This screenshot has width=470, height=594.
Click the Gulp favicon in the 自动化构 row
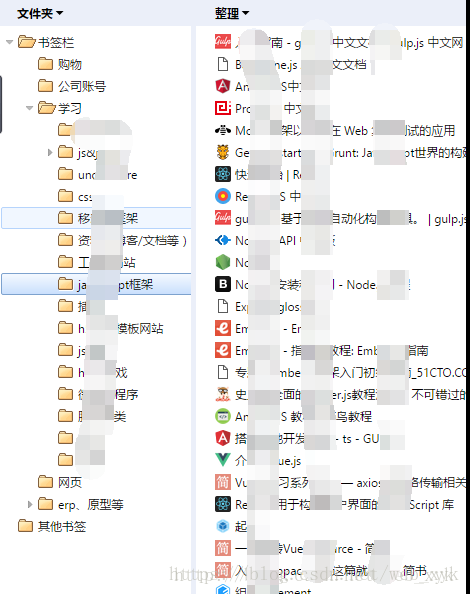tap(223, 218)
